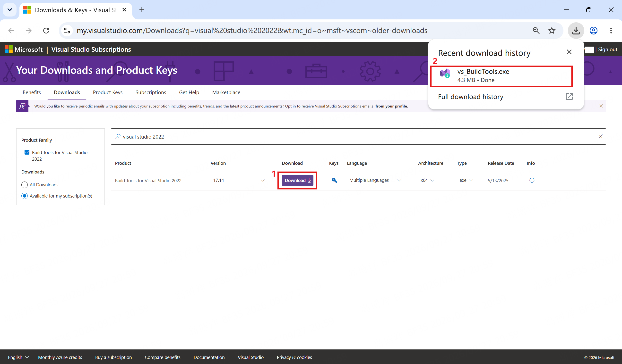622x364 pixels.
Task: Switch to the Product Keys tab
Action: pos(108,92)
